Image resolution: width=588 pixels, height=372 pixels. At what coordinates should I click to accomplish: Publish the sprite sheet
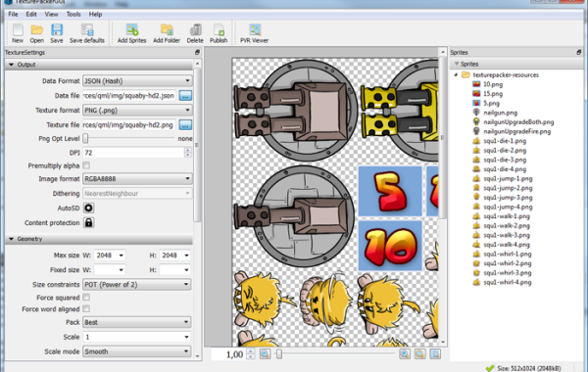coord(219,33)
